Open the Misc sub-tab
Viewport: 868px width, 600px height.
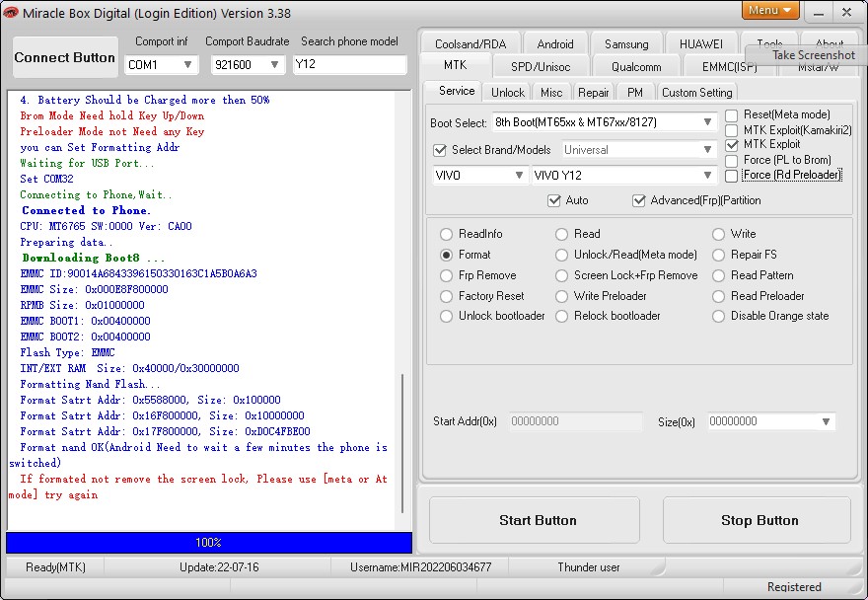(x=551, y=93)
